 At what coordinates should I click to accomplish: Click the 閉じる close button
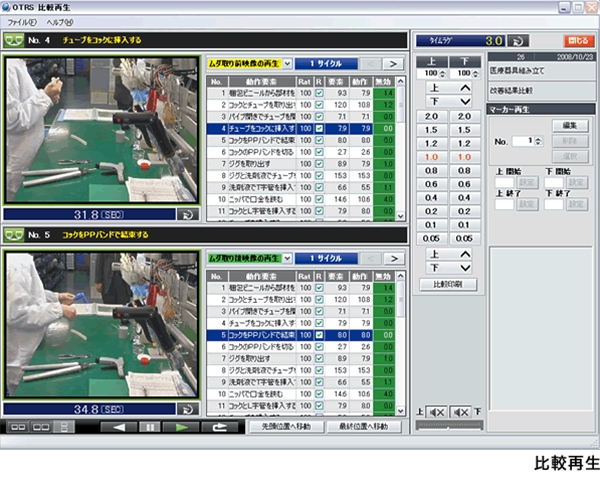click(579, 41)
